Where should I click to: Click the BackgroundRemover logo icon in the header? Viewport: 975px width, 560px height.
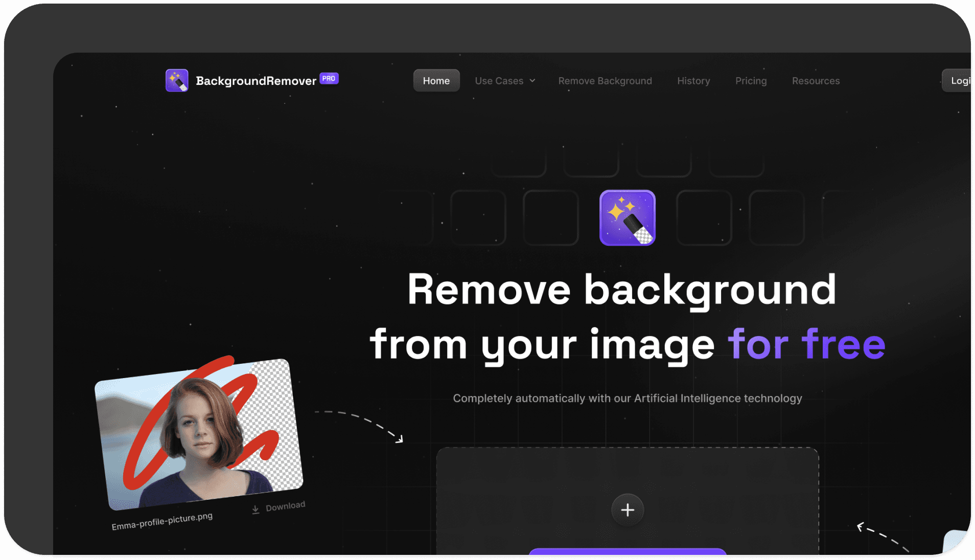(177, 81)
